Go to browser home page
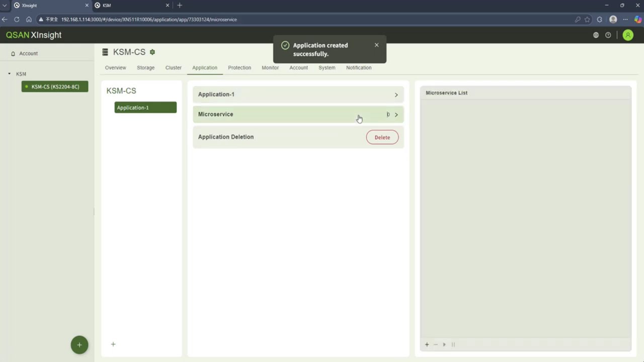 tap(29, 20)
